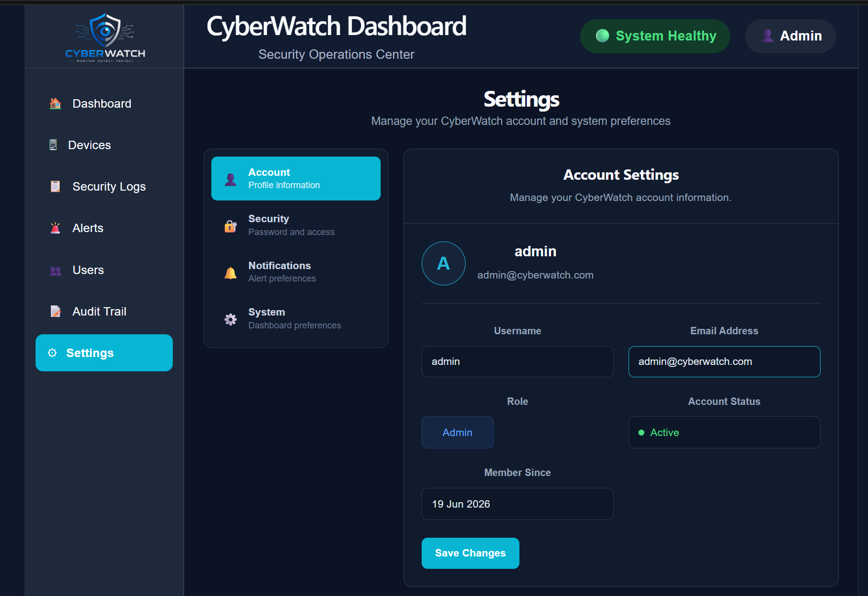This screenshot has height=596, width=868.
Task: Click the 'admin@cyberwatch.com' text under profile name
Action: pyautogui.click(x=535, y=275)
